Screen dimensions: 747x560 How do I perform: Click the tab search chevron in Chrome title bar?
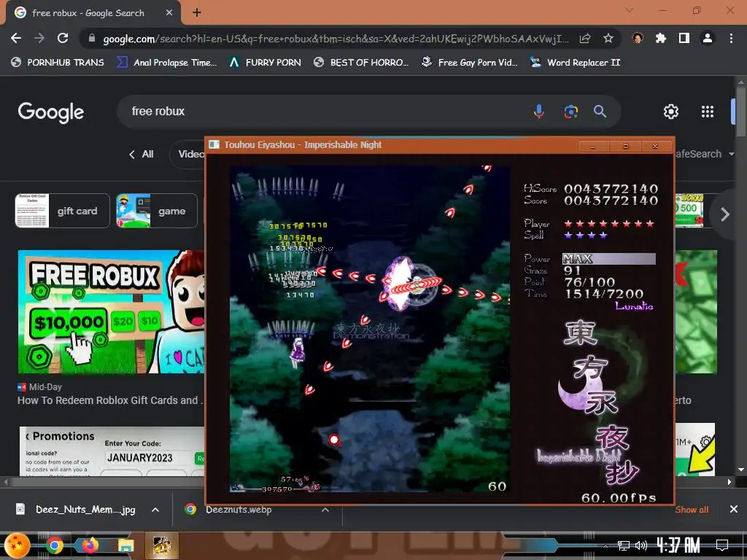click(x=630, y=10)
